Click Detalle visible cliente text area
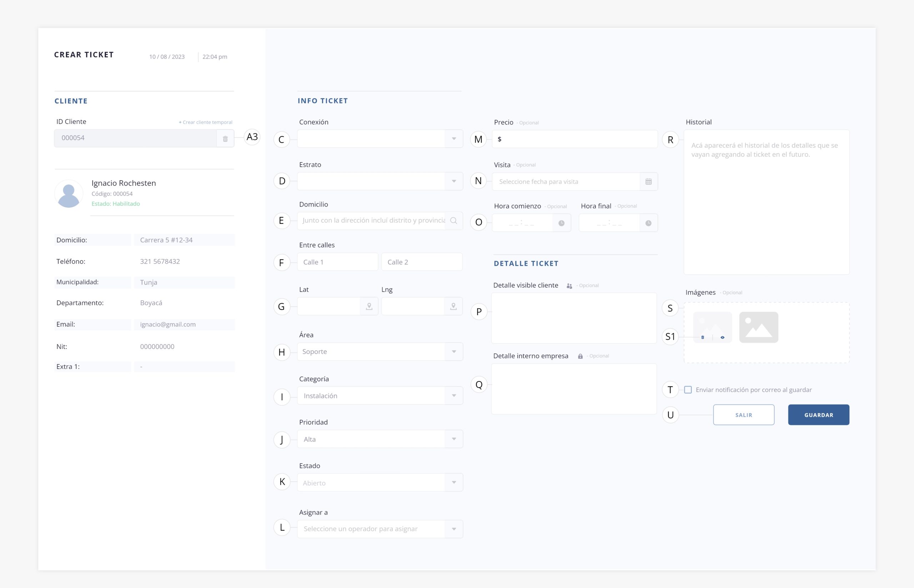 pos(573,318)
